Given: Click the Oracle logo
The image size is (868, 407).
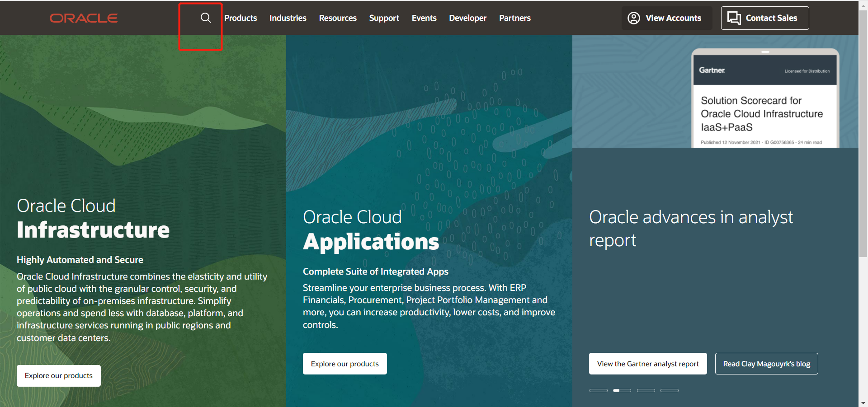Looking at the screenshot, I should 84,18.
